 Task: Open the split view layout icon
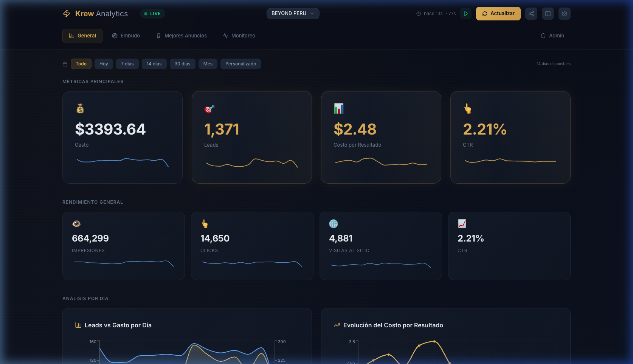(548, 13)
